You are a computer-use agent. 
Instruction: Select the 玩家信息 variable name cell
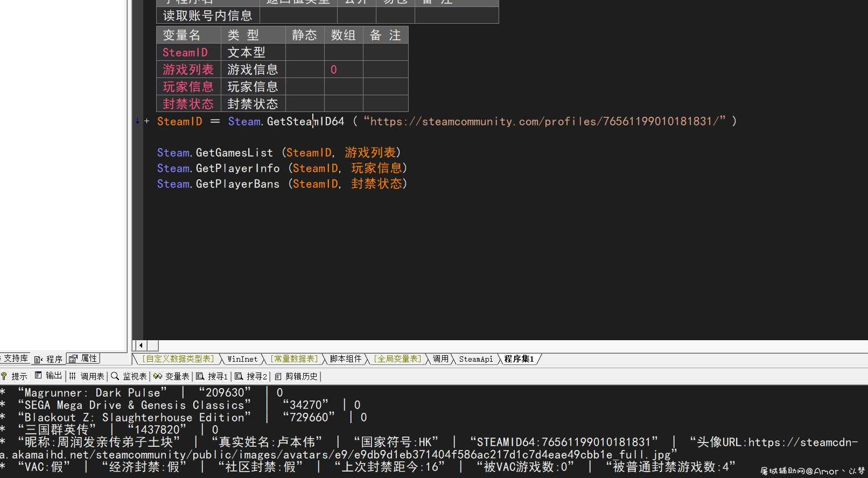188,87
